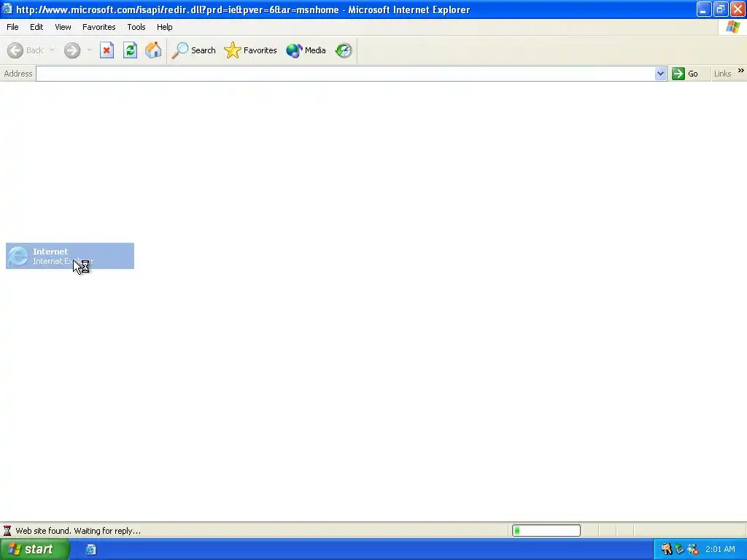The width and height of the screenshot is (747, 560).
Task: Click the Windows flag logo throbber
Action: click(733, 27)
